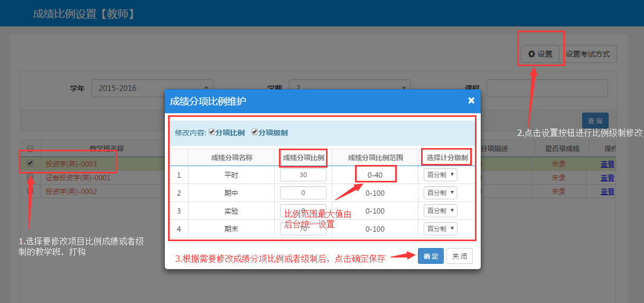Click the 关闭 button

(459, 256)
